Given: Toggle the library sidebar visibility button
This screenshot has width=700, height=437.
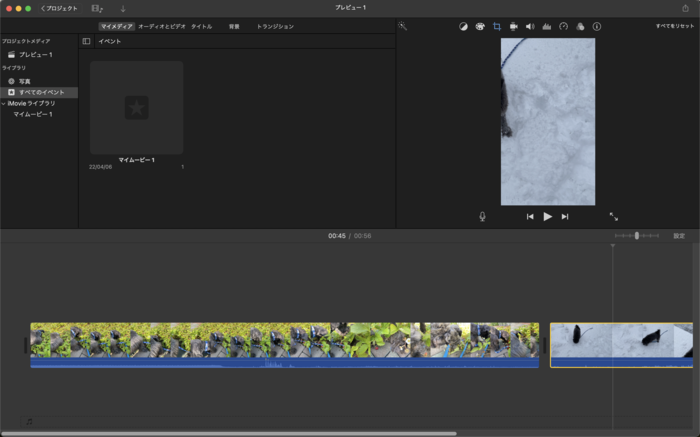Looking at the screenshot, I should [x=86, y=41].
